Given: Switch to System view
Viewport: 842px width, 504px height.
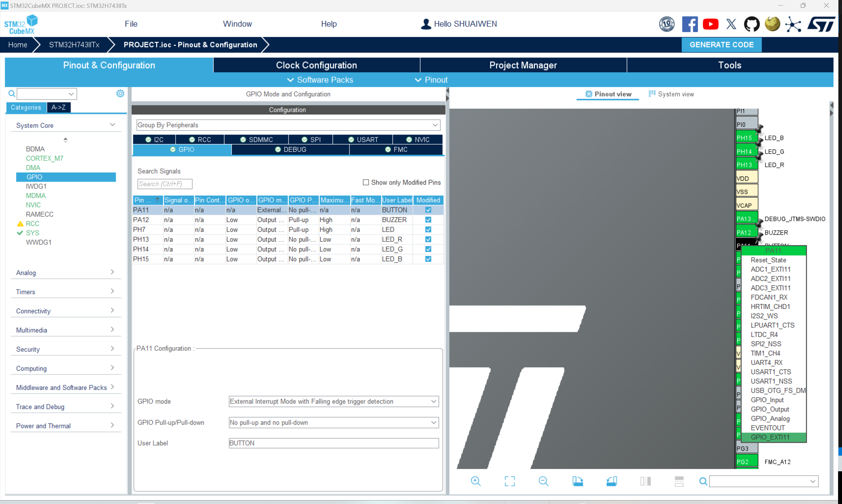Looking at the screenshot, I should point(671,94).
